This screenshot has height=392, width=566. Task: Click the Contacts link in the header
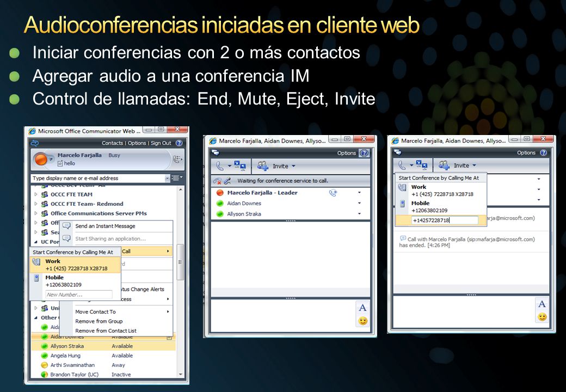pyautogui.click(x=112, y=143)
